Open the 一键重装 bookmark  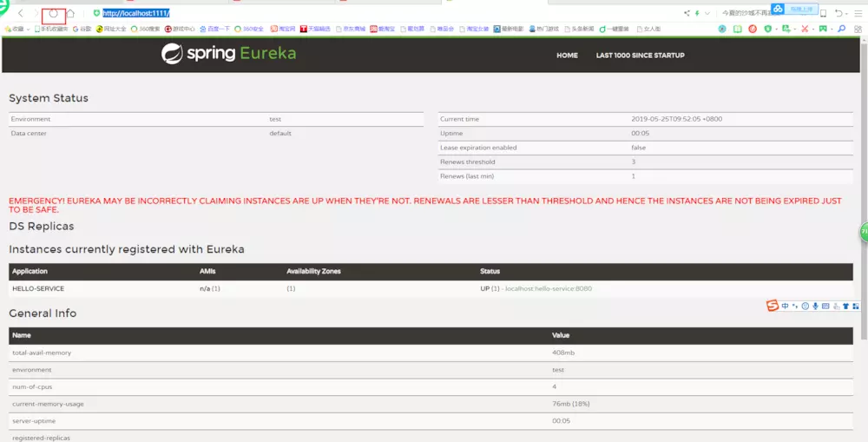pos(614,29)
